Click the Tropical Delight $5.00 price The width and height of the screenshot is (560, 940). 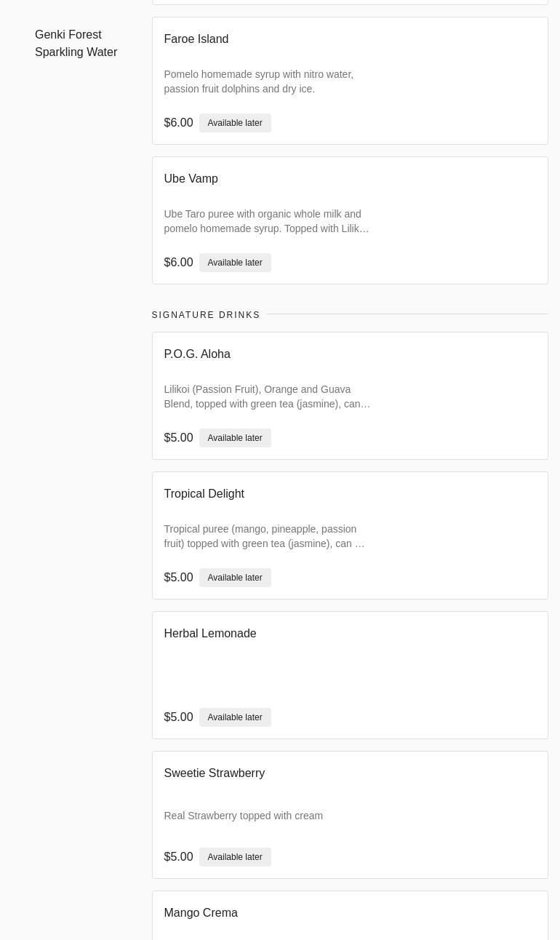pyautogui.click(x=178, y=578)
